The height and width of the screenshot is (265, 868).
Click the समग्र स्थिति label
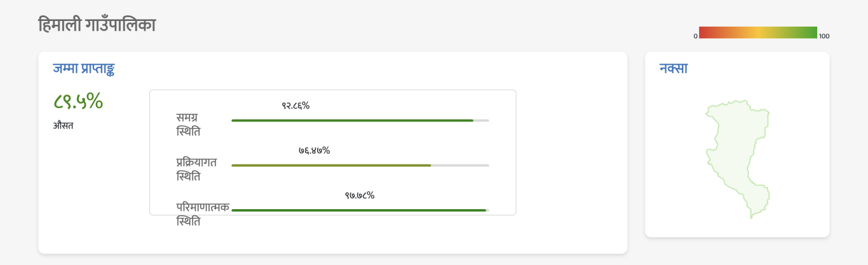tap(188, 125)
